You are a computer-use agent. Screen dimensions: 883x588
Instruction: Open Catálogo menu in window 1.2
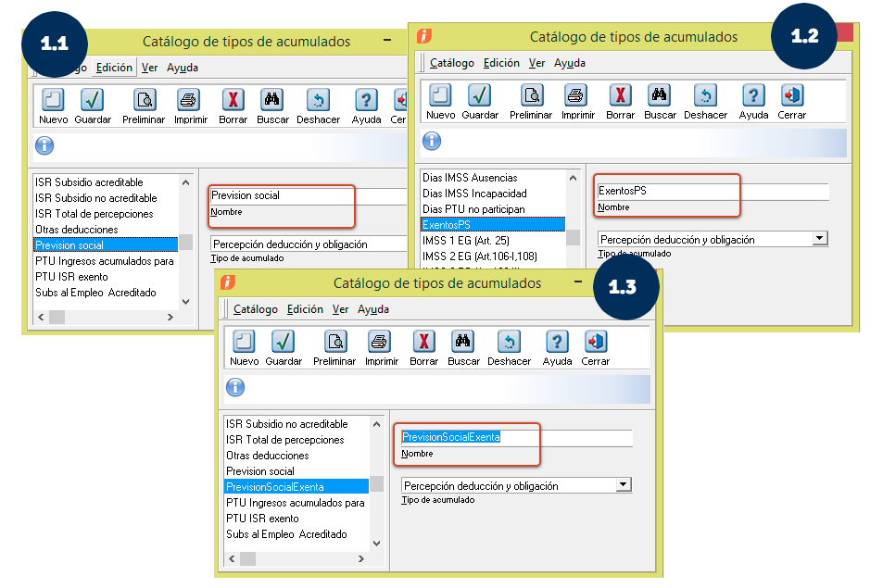[451, 63]
